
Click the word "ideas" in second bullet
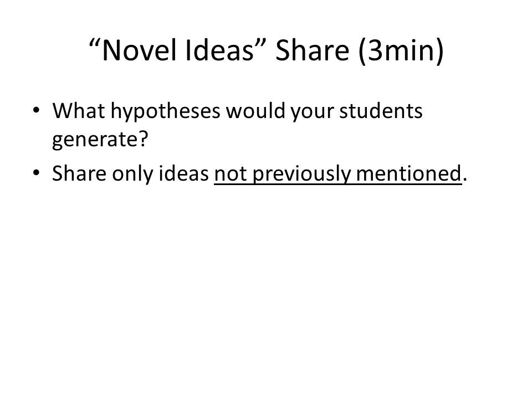183,173
